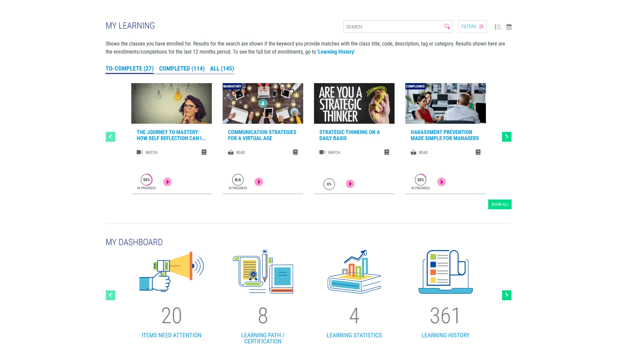Image resolution: width=617 pixels, height=364 pixels.
Task: Click the 50% progress circle indicator
Action: coord(146,180)
